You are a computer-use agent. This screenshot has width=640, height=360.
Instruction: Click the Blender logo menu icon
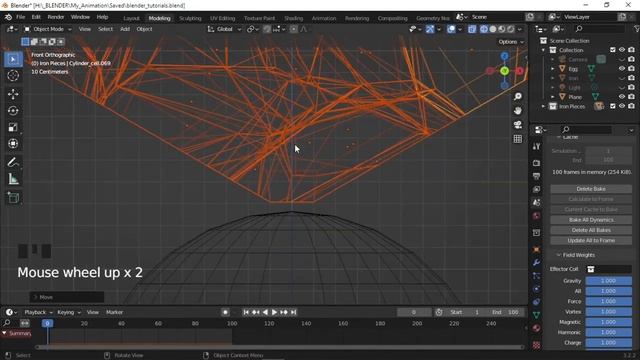tap(8, 17)
